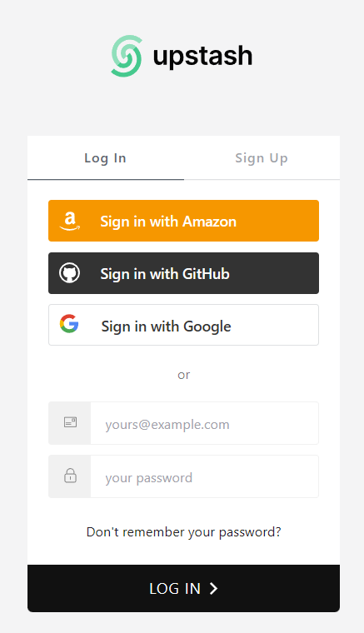Open Don't remember your password link
The image size is (364, 633).
[183, 531]
